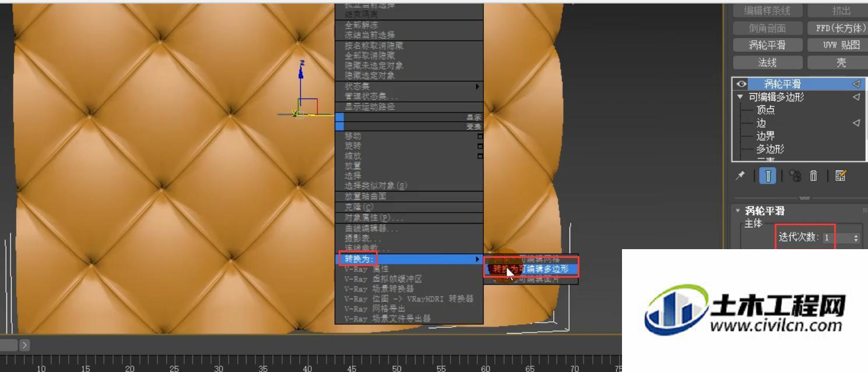
Task: Pin the modifier stack
Action: tap(741, 175)
